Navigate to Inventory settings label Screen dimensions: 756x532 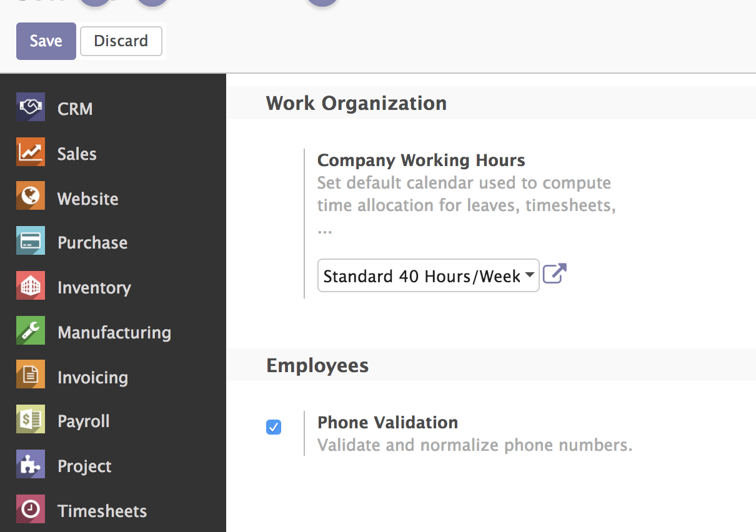94,287
